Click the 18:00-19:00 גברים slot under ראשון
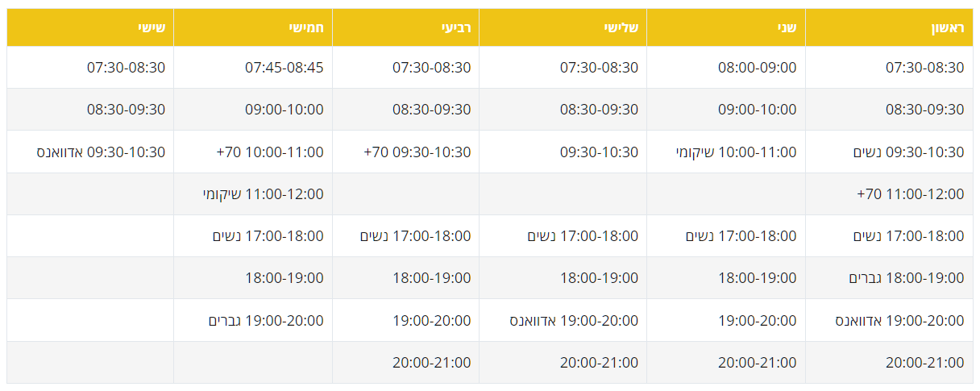Viewport: 980px width, 391px height. click(906, 278)
